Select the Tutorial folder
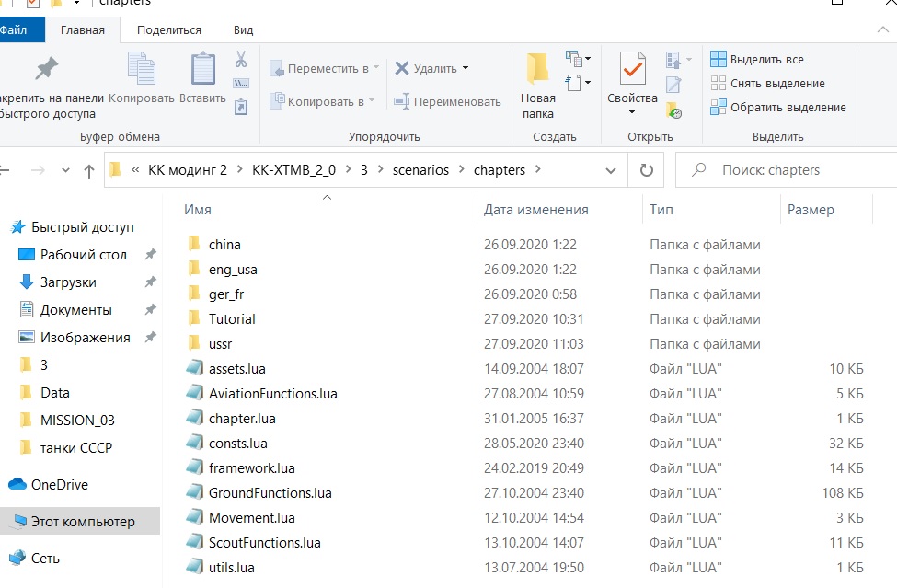This screenshot has width=897, height=588. [x=232, y=318]
